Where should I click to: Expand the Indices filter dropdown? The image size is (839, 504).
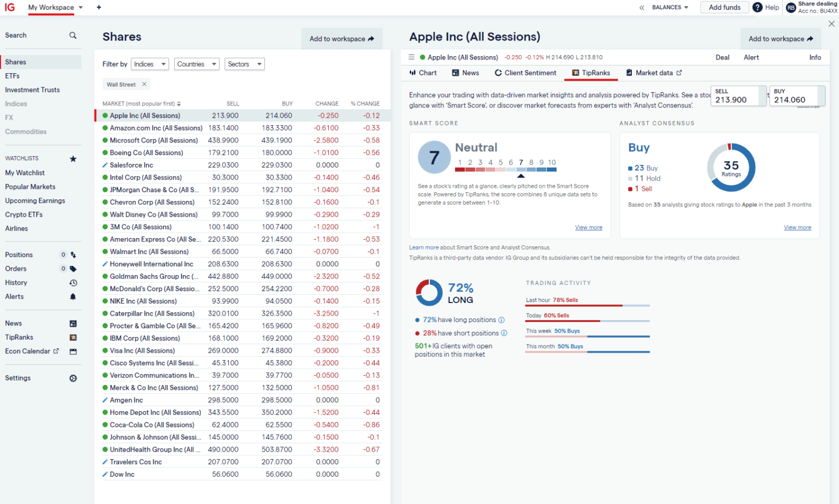point(150,64)
